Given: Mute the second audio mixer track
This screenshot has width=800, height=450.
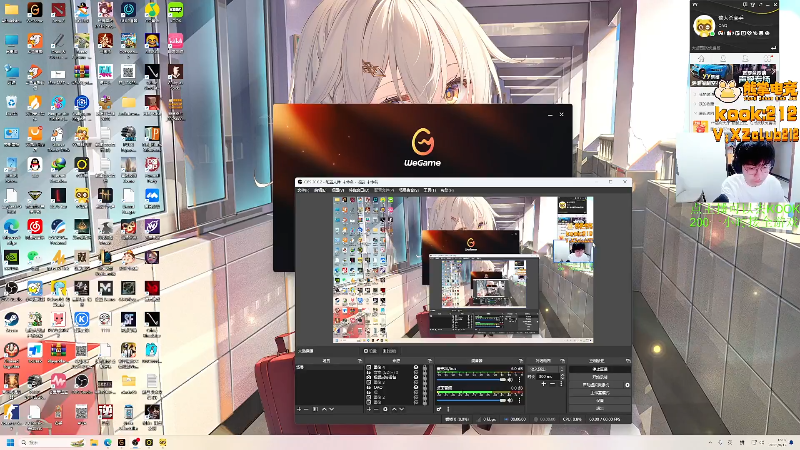Looking at the screenshot, I should coord(510,400).
